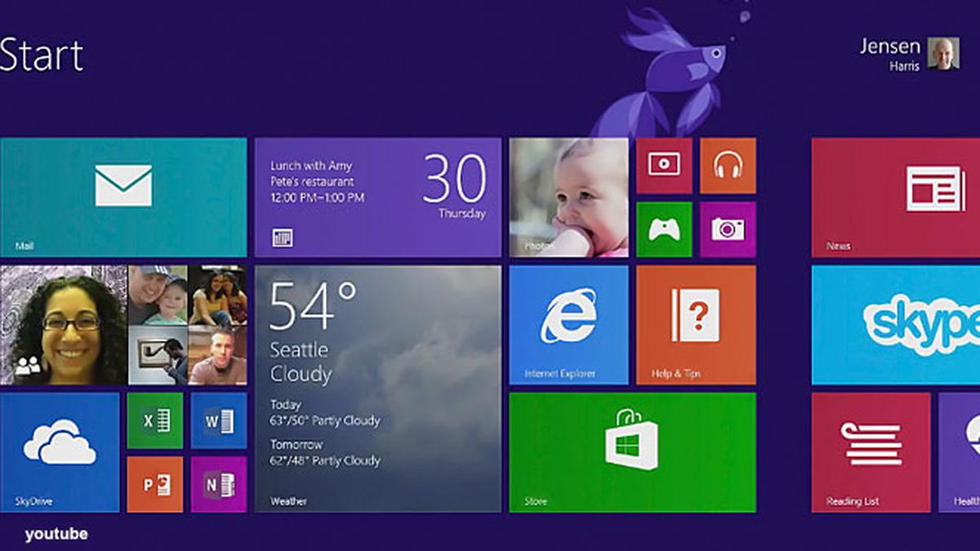Open the Reading List tile

(x=871, y=452)
